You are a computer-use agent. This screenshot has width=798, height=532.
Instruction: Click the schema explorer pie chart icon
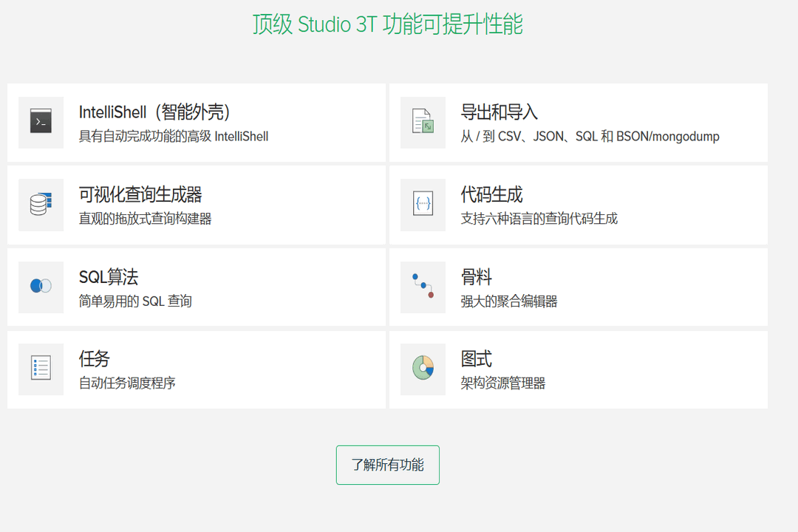422,369
